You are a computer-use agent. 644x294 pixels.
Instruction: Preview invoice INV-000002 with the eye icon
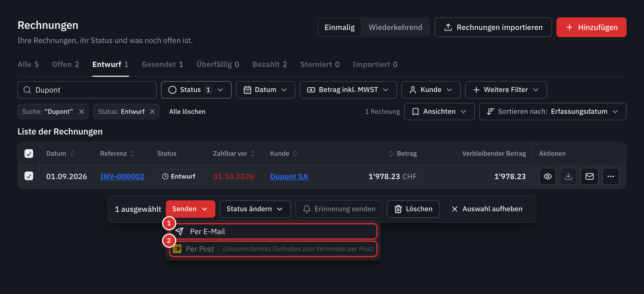[547, 176]
